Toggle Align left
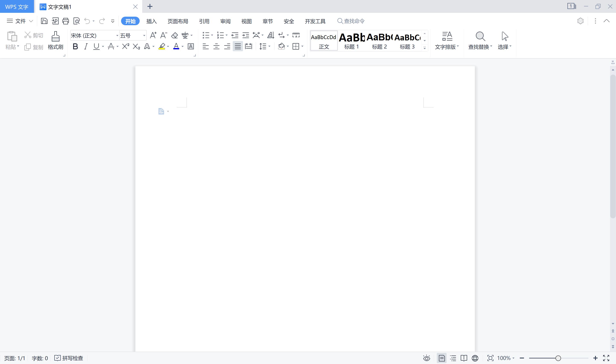Viewport: 616px width, 364px height. 206,46
